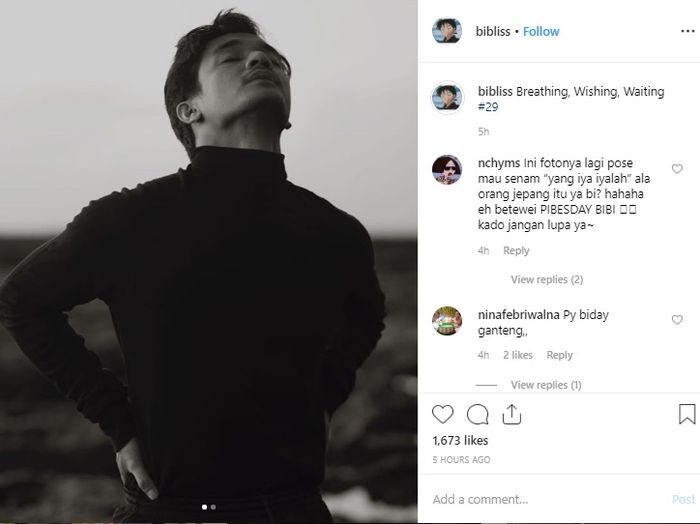
Task: Open ninafebriwalna profile avatar
Action: (447, 321)
